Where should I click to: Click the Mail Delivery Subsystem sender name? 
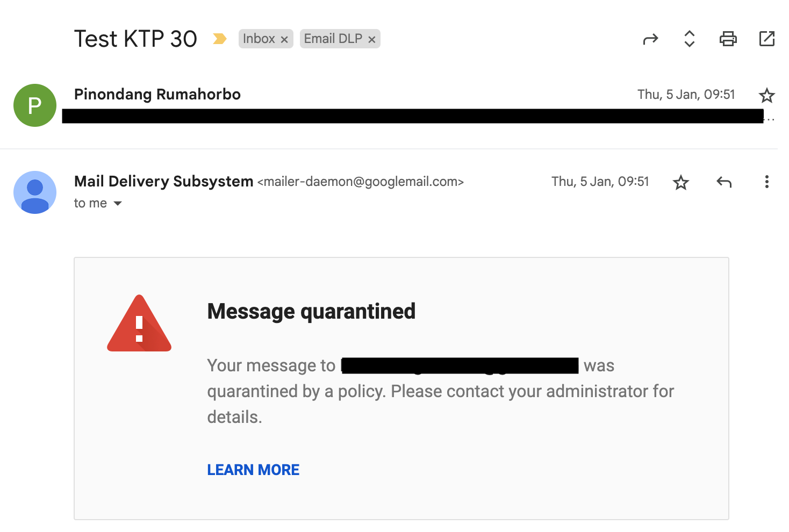coord(163,182)
